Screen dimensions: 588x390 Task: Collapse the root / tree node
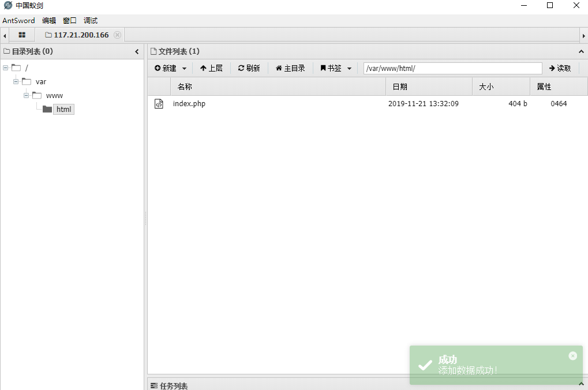click(6, 68)
